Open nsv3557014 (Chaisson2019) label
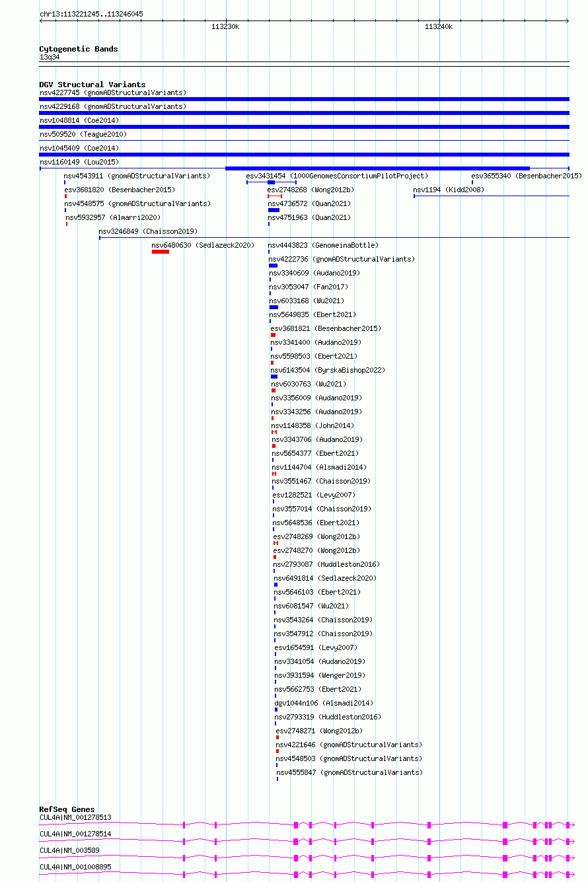The height and width of the screenshot is (882, 588). point(322,509)
